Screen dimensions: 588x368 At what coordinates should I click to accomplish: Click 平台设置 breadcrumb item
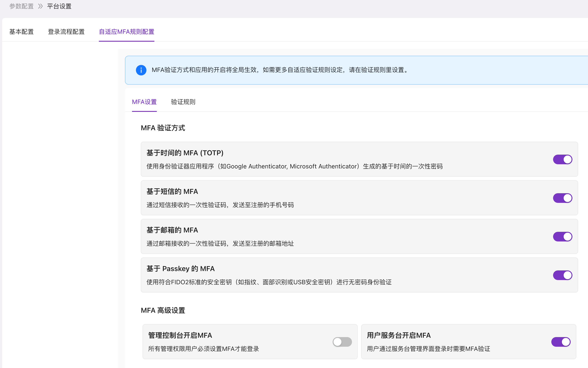59,6
